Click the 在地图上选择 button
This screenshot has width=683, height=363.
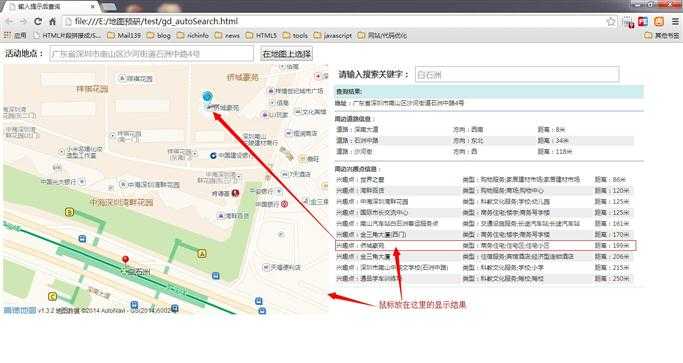click(286, 54)
